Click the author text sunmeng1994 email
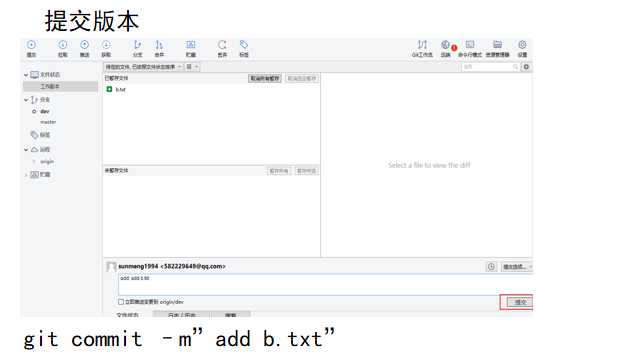Screen dimensions: 640x360 pyautogui.click(x=172, y=266)
